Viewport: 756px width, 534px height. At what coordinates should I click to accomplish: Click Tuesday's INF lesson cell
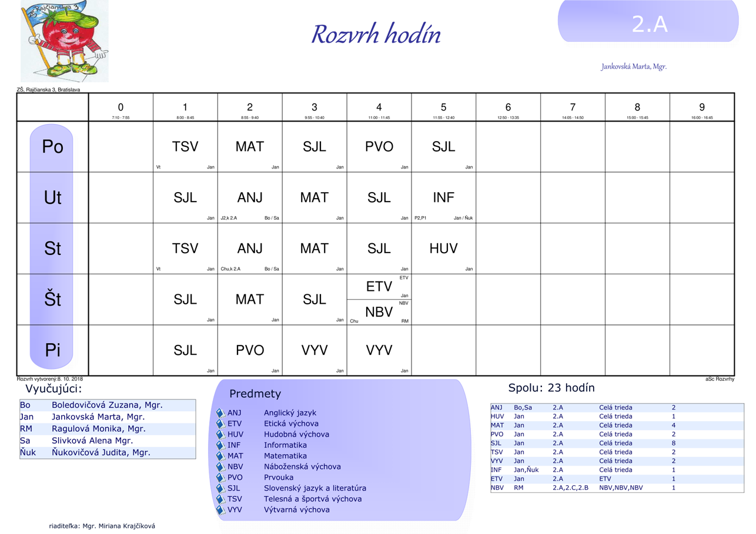point(443,197)
